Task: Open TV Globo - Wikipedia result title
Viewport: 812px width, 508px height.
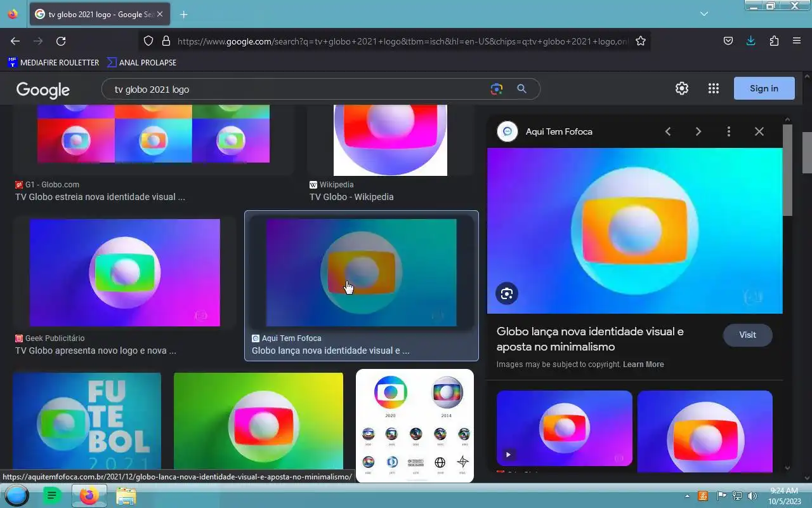Action: (x=351, y=197)
